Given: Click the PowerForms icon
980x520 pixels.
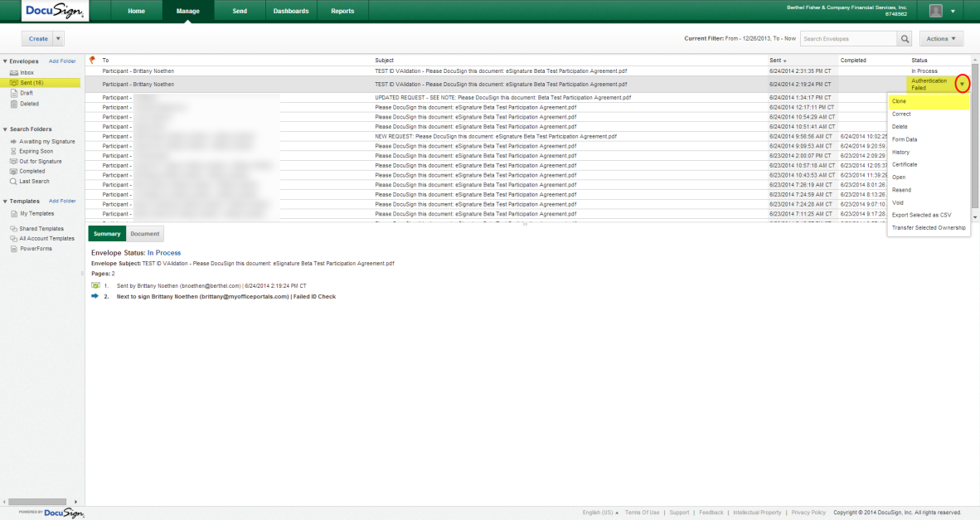Looking at the screenshot, I should (x=14, y=249).
